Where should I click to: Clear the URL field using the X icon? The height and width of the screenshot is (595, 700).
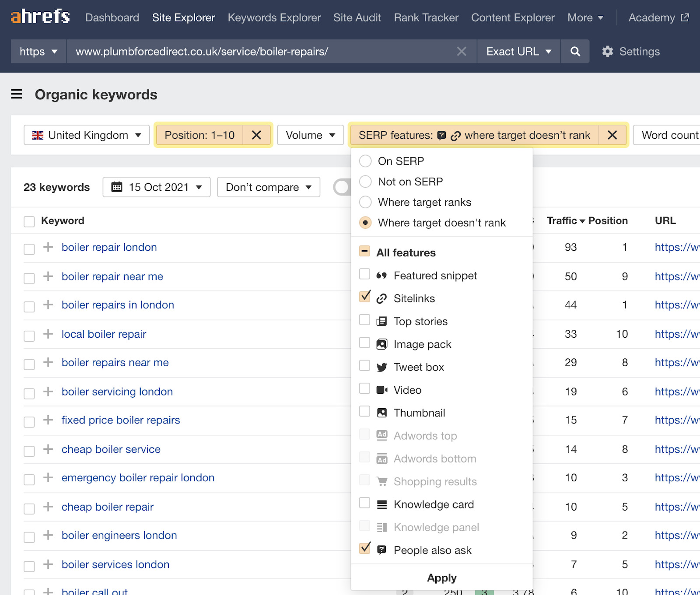(x=462, y=51)
